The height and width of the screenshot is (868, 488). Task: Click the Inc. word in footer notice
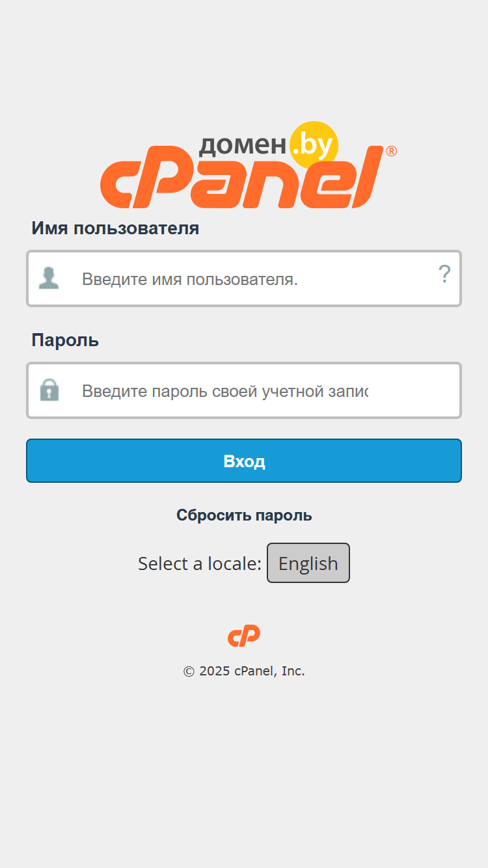pyautogui.click(x=293, y=671)
